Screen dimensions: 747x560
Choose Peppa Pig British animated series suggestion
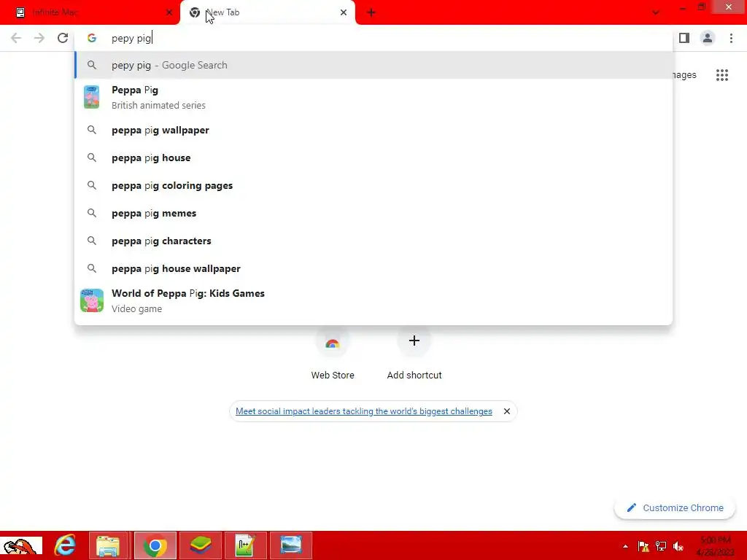(x=373, y=97)
